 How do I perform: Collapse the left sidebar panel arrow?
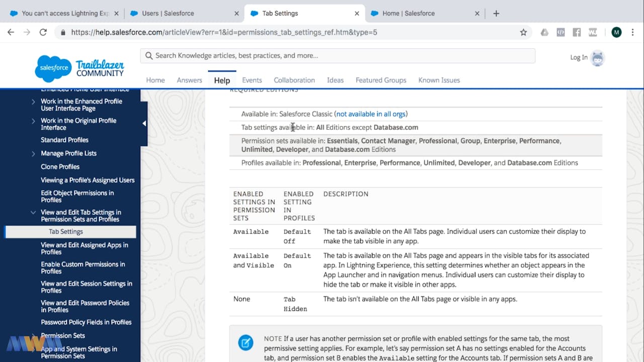click(144, 123)
